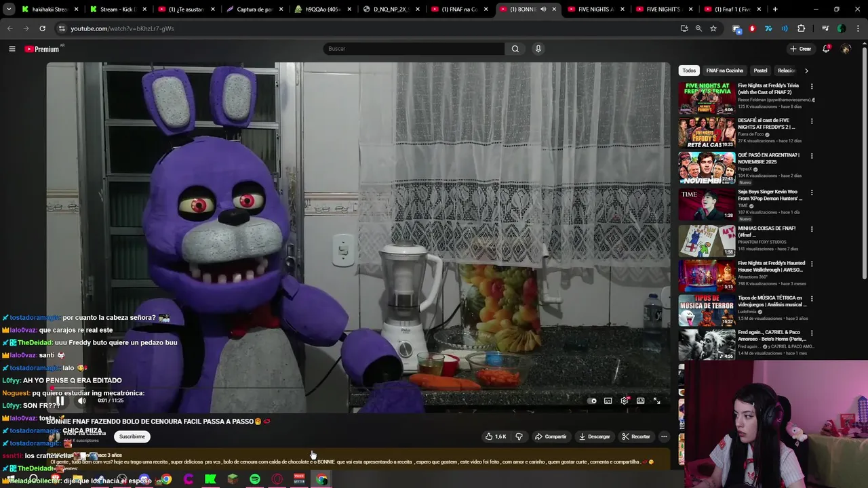Close the FNAF na Co browser tab
The image size is (868, 488).
(486, 9)
